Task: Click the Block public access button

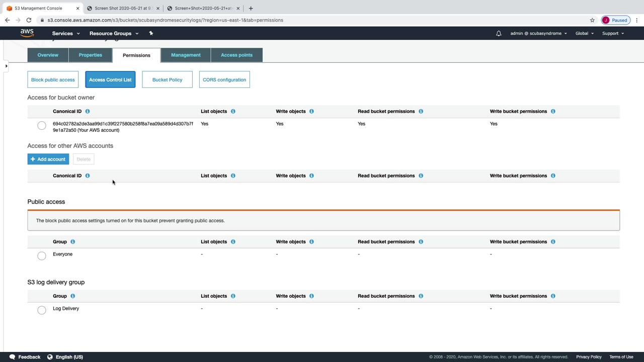Action: click(x=53, y=79)
